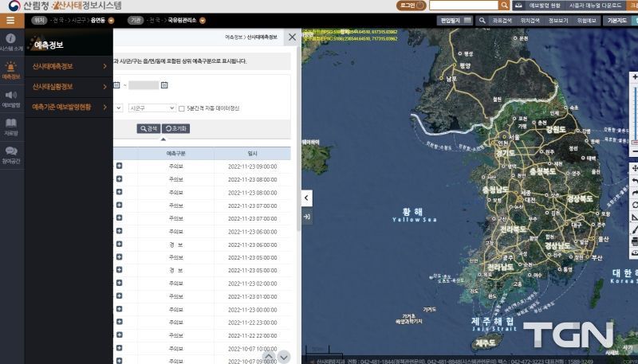638x364 pixels.
Task: Click 예보발령 현황 button
Action: point(545,6)
